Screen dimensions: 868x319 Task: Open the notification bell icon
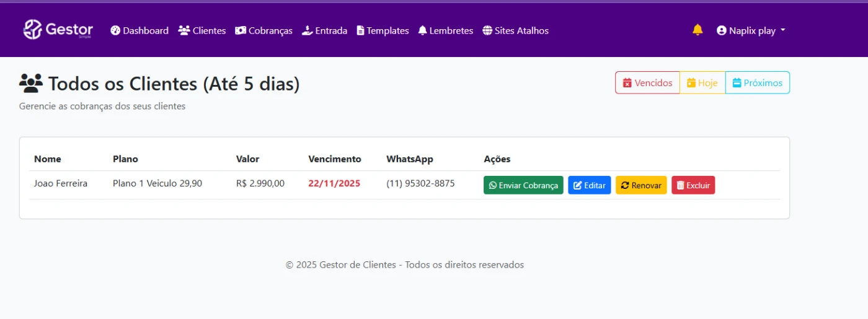(x=697, y=30)
